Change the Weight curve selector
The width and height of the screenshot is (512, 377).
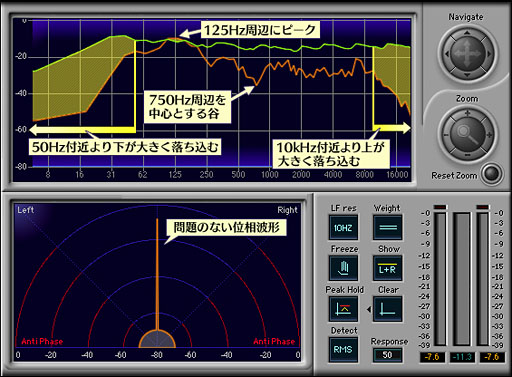tap(387, 227)
